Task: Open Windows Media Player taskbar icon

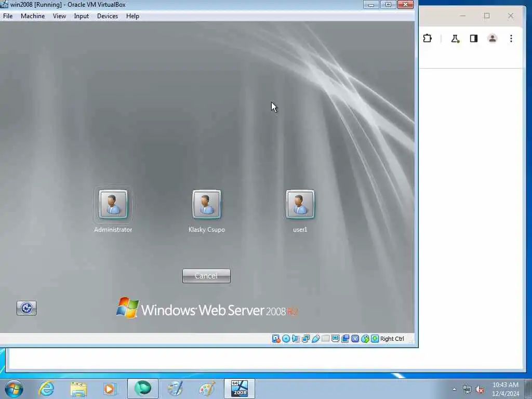Action: pos(110,389)
